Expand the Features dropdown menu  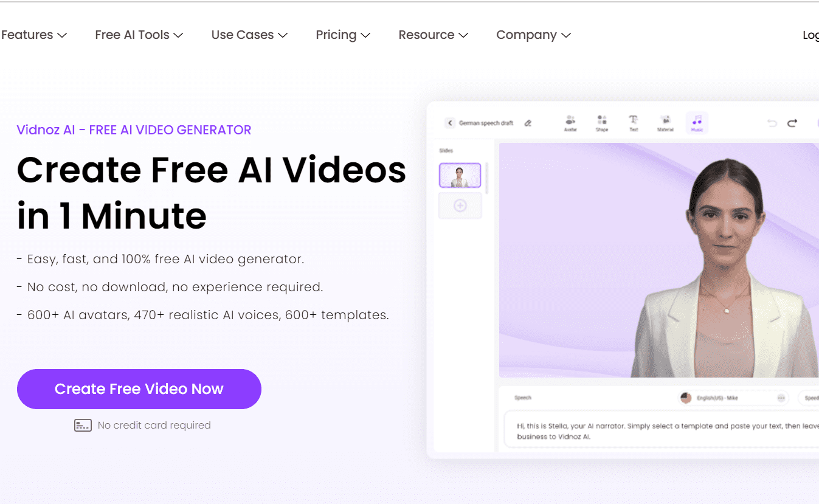tap(33, 35)
